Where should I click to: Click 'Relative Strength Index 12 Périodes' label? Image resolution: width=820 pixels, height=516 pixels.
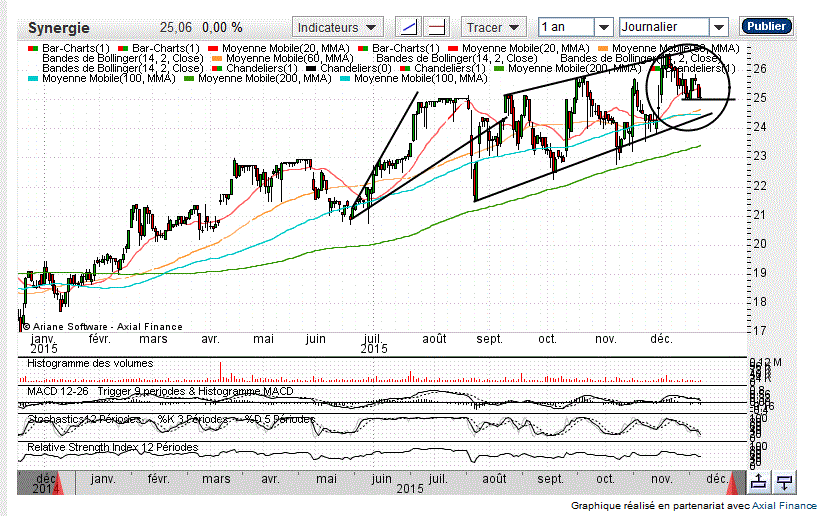pos(112,448)
